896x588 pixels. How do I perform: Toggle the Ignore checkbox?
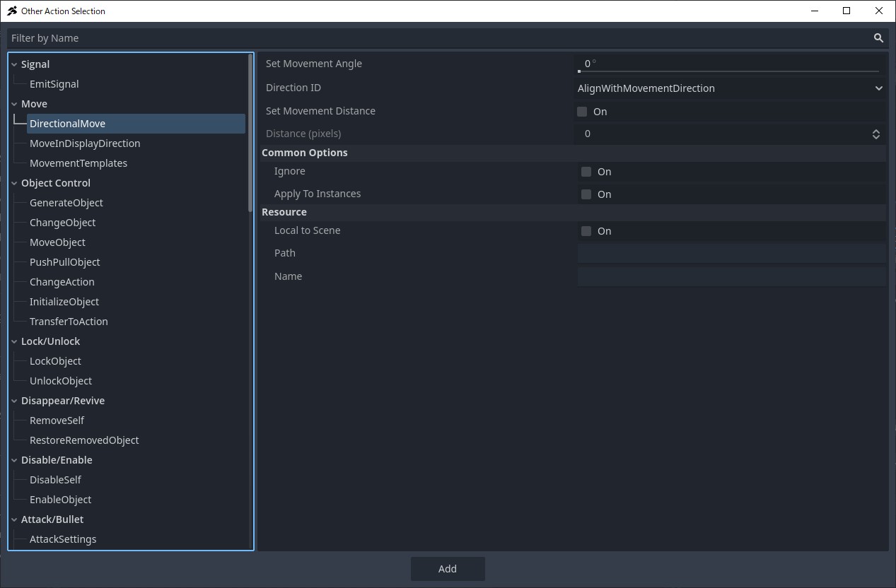[586, 172]
